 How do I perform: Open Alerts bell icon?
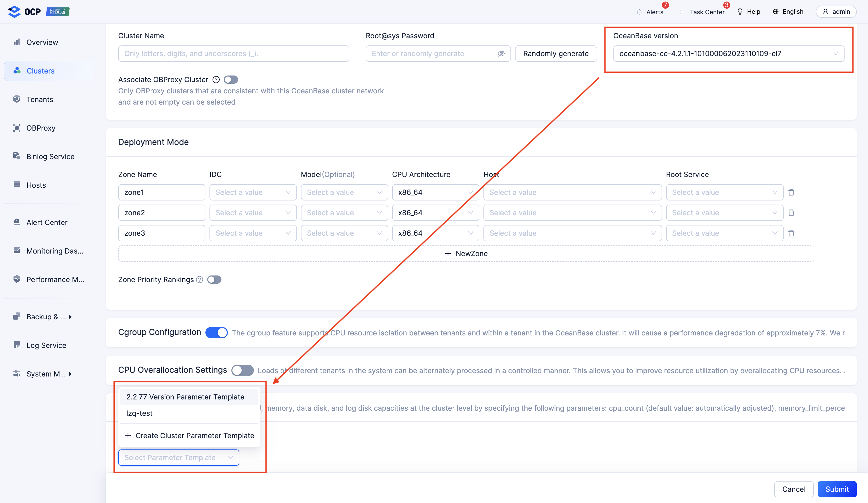639,12
